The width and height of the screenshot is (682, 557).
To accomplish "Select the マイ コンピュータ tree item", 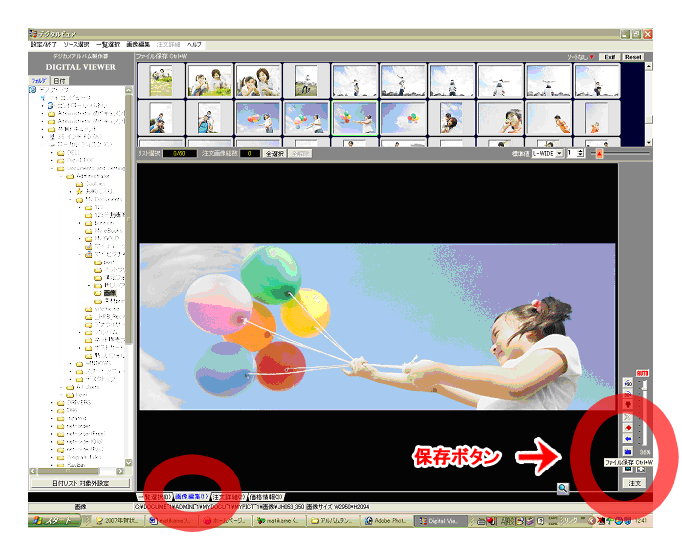I will coord(69,98).
